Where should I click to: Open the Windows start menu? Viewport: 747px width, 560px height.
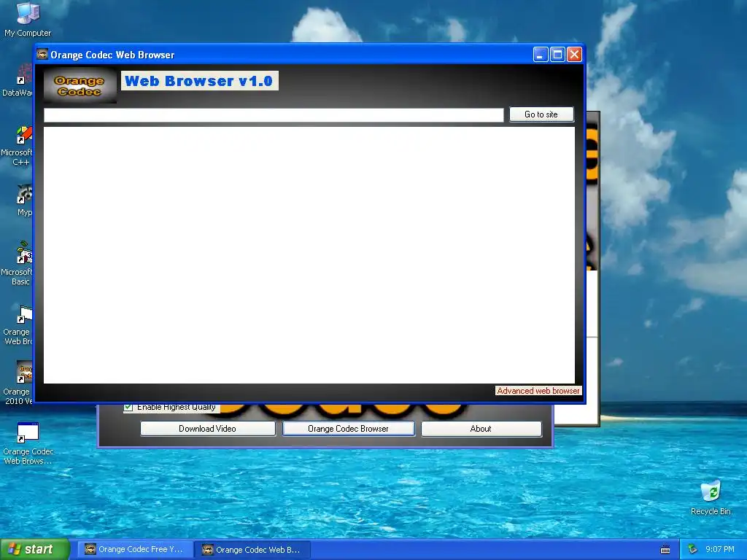coord(35,549)
